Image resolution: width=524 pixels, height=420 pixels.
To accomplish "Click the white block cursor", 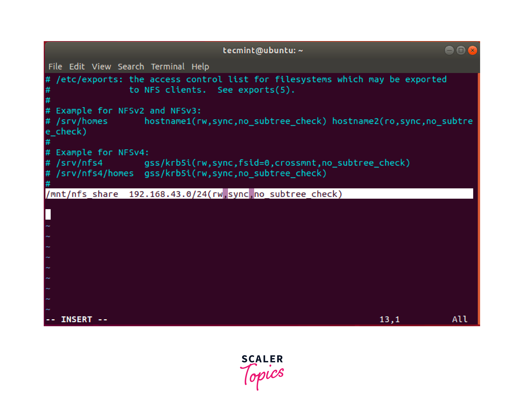I will click(48, 214).
